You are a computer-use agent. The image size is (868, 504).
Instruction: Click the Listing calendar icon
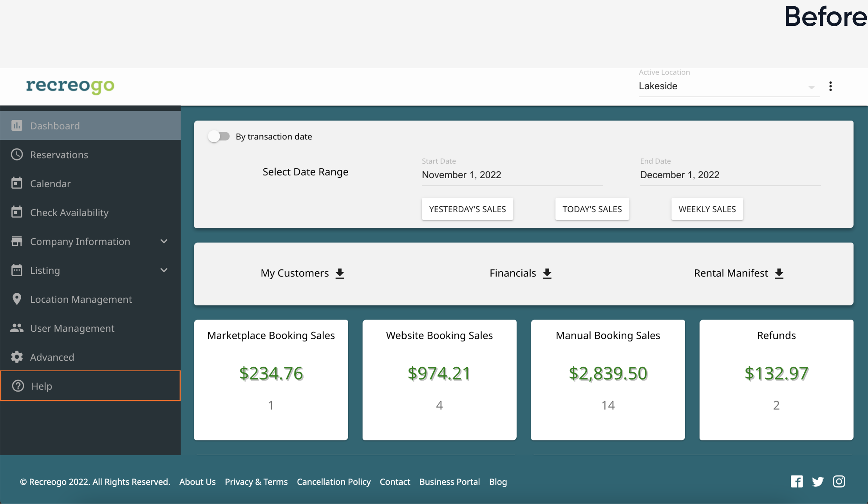pos(17,270)
